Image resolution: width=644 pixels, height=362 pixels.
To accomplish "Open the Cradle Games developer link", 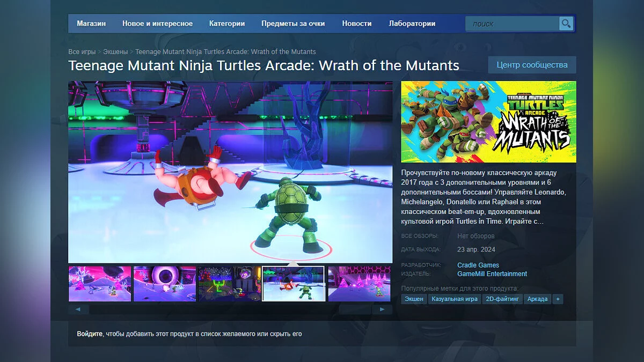I will coord(478,265).
